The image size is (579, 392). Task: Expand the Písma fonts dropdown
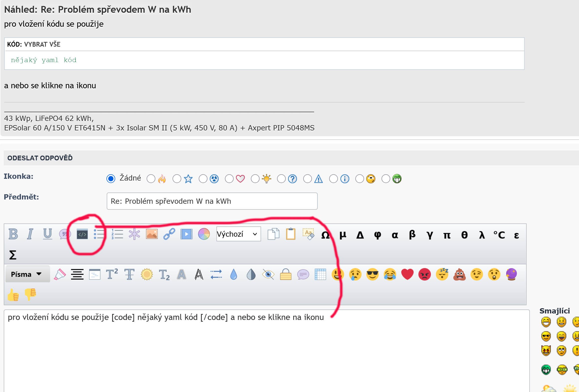coord(26,274)
